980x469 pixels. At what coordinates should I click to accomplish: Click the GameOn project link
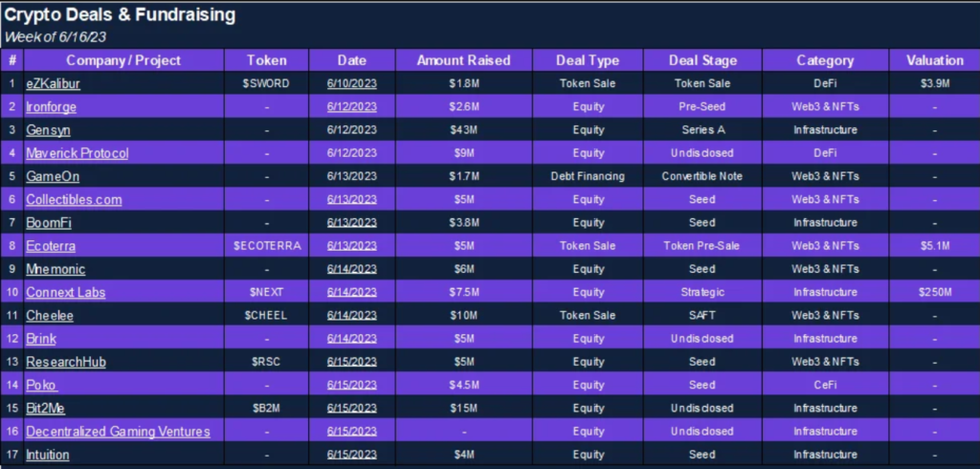click(x=53, y=176)
